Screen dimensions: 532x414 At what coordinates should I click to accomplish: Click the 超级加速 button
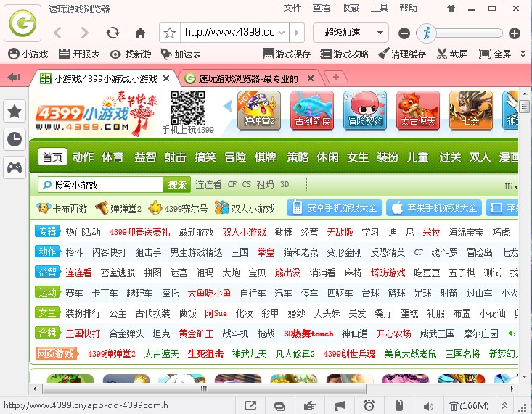point(343,33)
